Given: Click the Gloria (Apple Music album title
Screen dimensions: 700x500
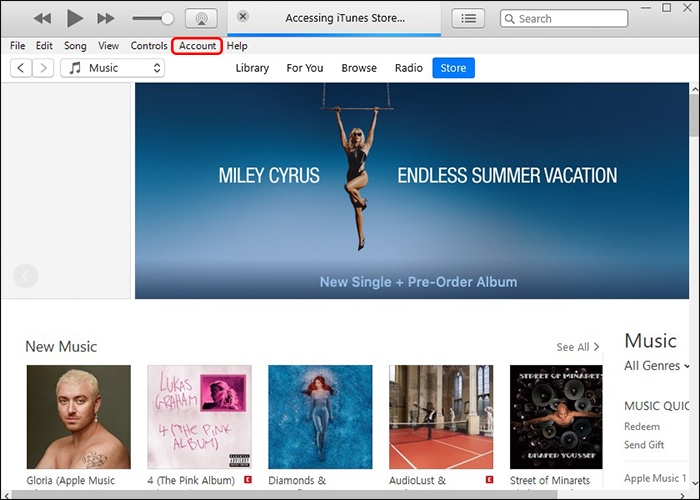Looking at the screenshot, I should 71,480.
